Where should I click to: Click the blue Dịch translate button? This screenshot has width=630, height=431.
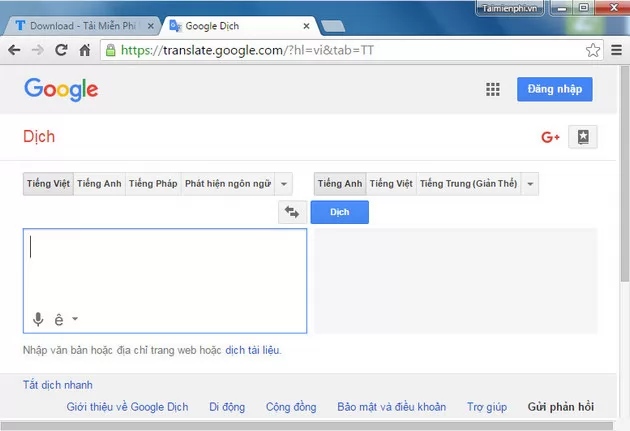340,212
